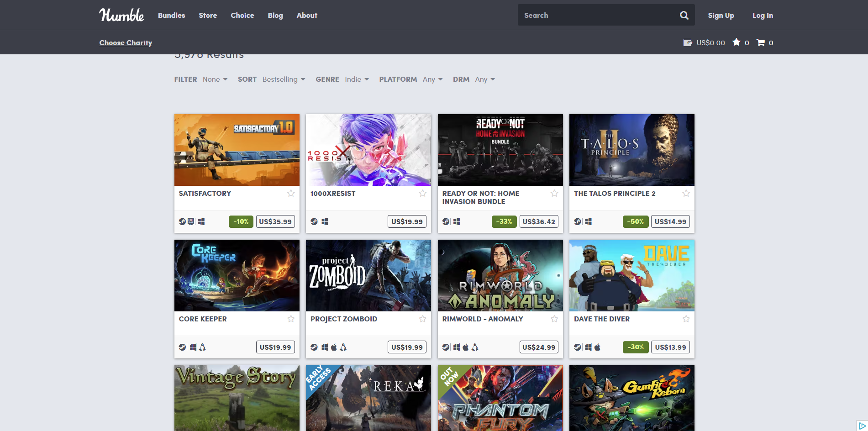
Task: Click the Humble logo
Action: click(x=121, y=15)
